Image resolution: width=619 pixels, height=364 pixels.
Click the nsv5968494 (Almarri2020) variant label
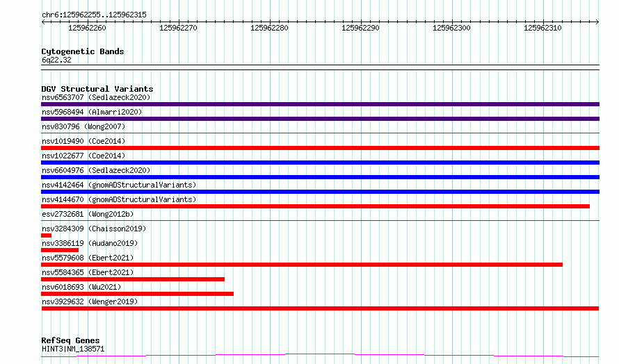pyautogui.click(x=92, y=112)
